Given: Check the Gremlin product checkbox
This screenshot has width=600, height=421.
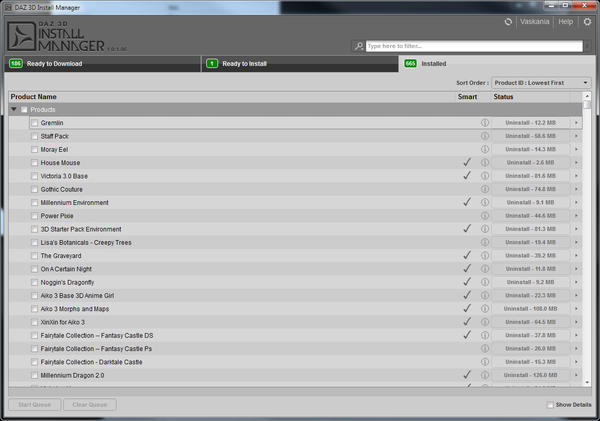Looking at the screenshot, I should (x=34, y=123).
